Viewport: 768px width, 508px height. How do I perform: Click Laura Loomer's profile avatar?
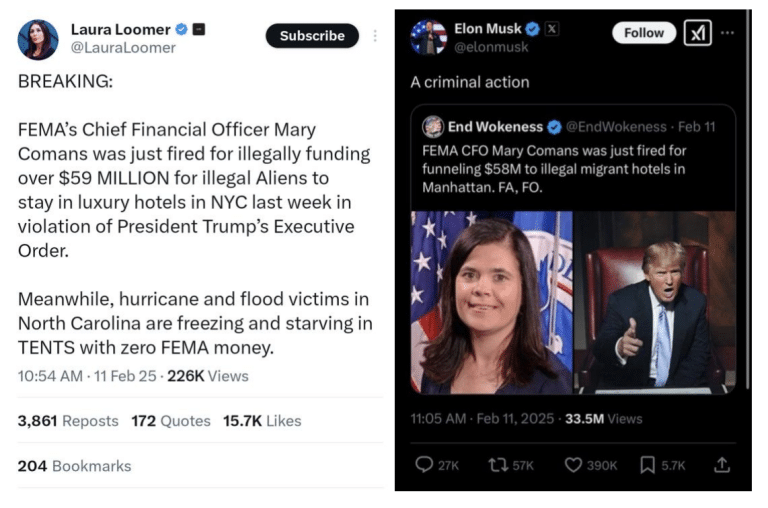click(x=38, y=39)
